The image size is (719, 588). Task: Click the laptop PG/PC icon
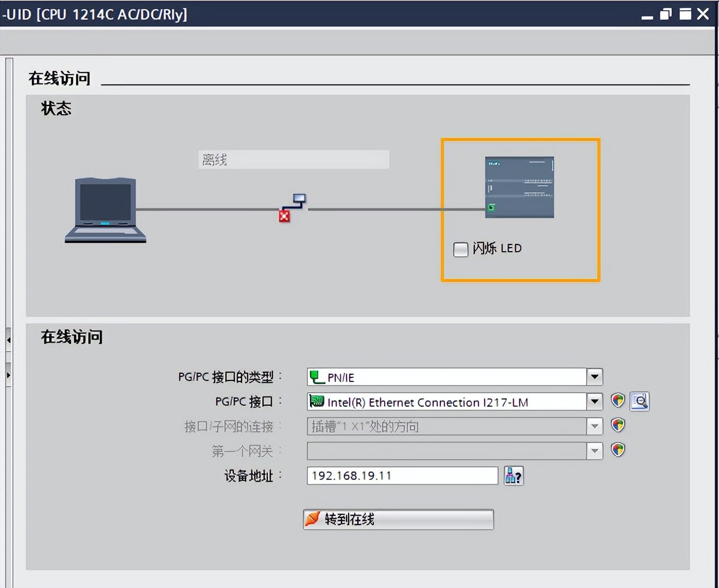(106, 210)
